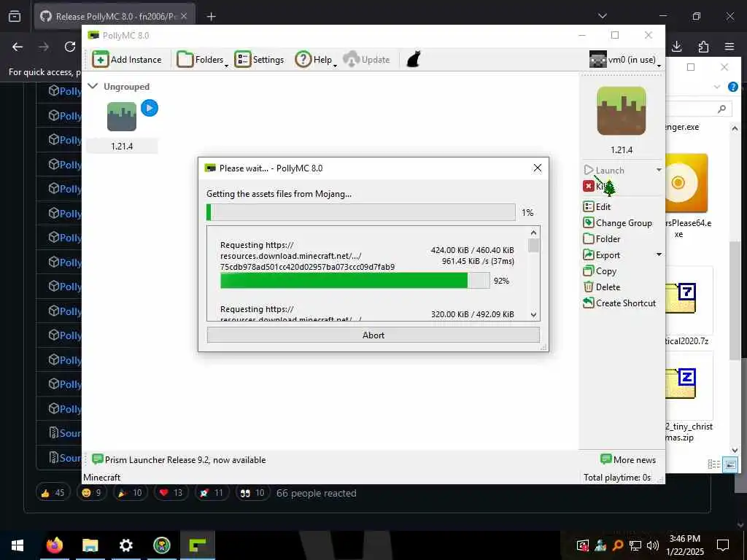This screenshot has height=560, width=747.
Task: Open the Folders toolbar menu
Action: (203, 60)
